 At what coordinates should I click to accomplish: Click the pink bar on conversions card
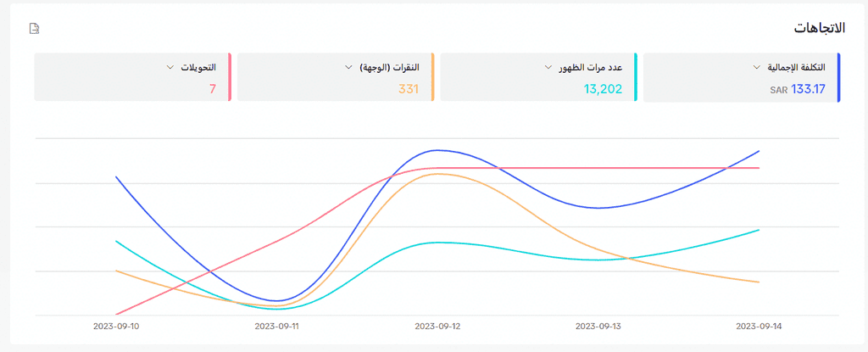point(230,77)
